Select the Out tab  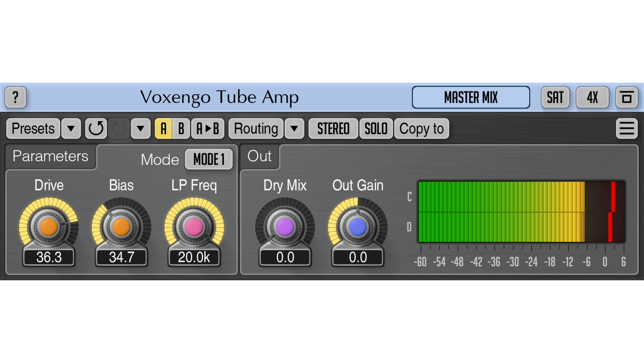coord(260,156)
